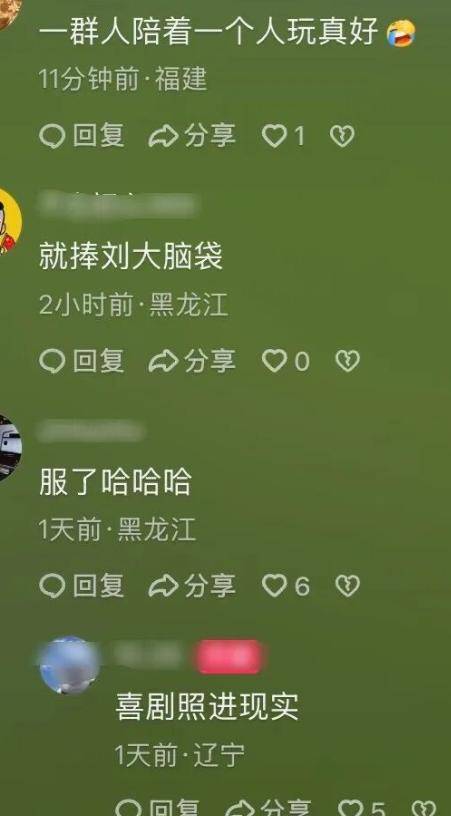Dislike the 服了哈哈哈 comment
Screen dimensions: 451x816
point(347,586)
